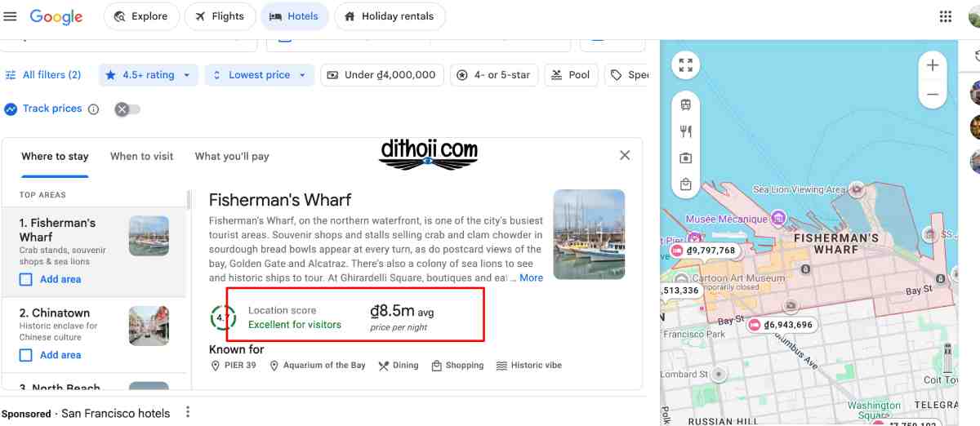Click the 4.7 location score ring
Screen dimensions: 980x426
coord(222,318)
